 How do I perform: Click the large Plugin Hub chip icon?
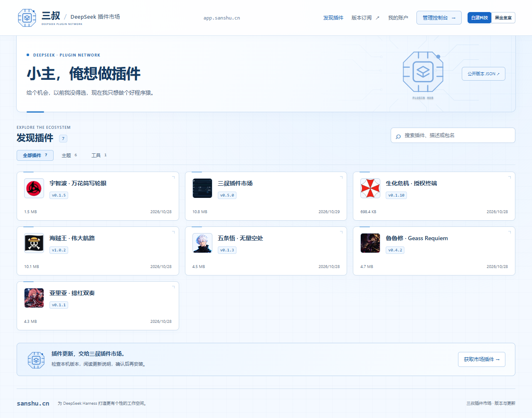[x=423, y=72]
